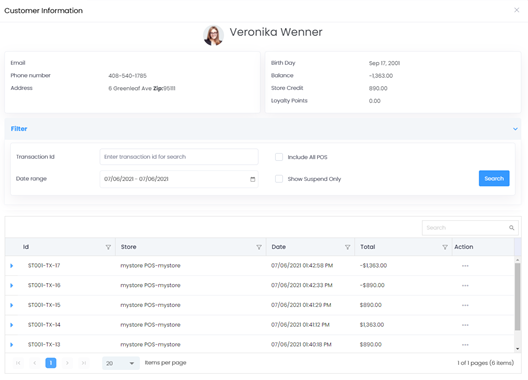
Task: Click the table scrollbar up arrow
Action: click(518, 260)
